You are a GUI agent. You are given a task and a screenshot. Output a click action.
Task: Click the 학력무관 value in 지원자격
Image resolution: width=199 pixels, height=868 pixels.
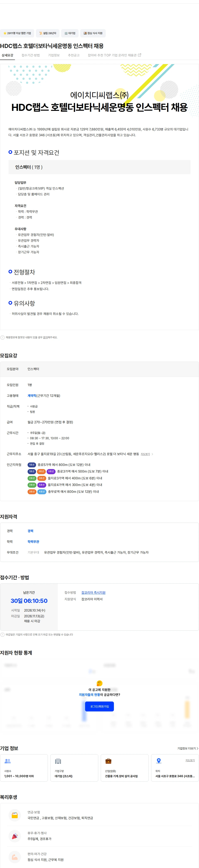[33, 541]
